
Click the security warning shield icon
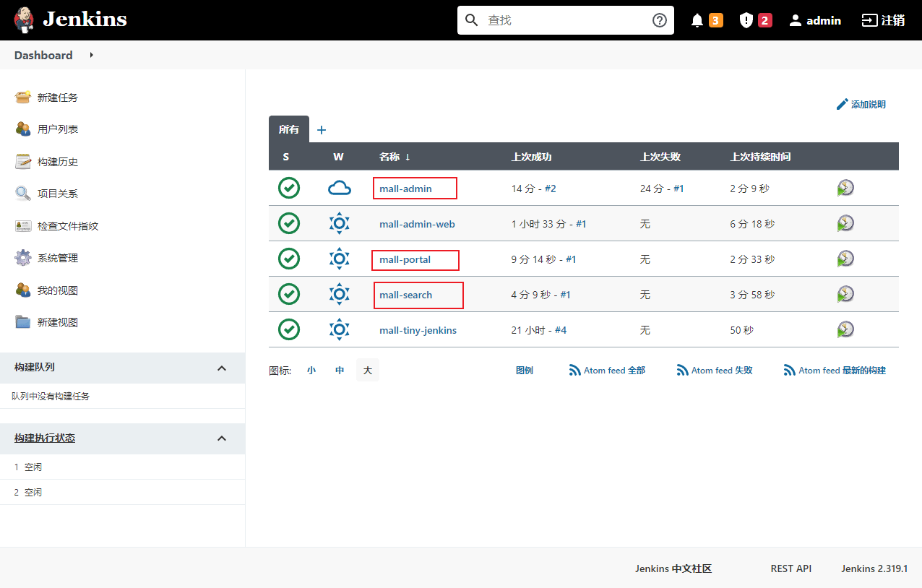(x=746, y=20)
